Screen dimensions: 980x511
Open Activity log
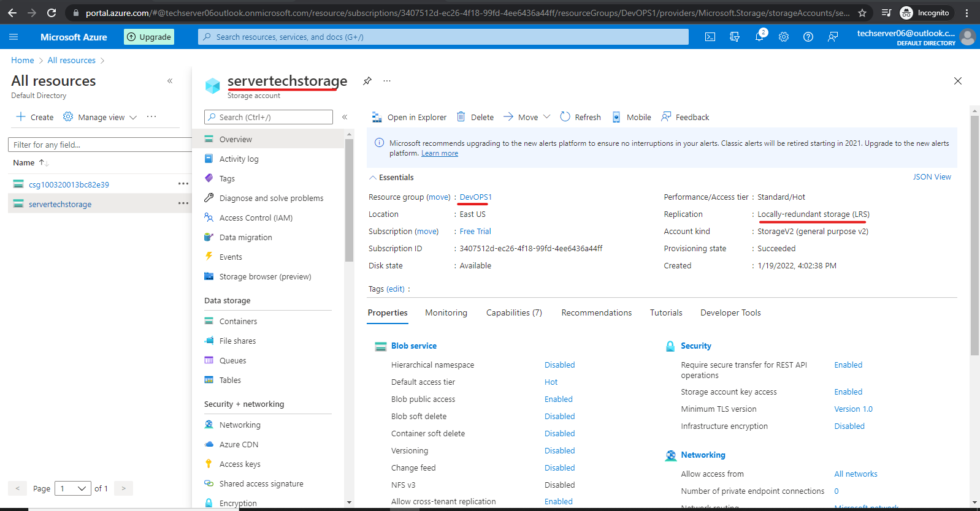(239, 159)
